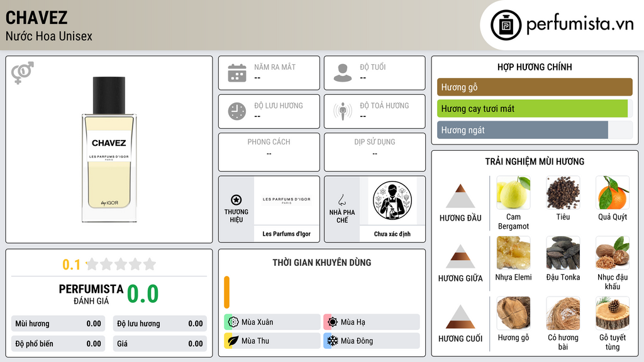Click the Mùa Hạ sun icon

[x=332, y=322]
